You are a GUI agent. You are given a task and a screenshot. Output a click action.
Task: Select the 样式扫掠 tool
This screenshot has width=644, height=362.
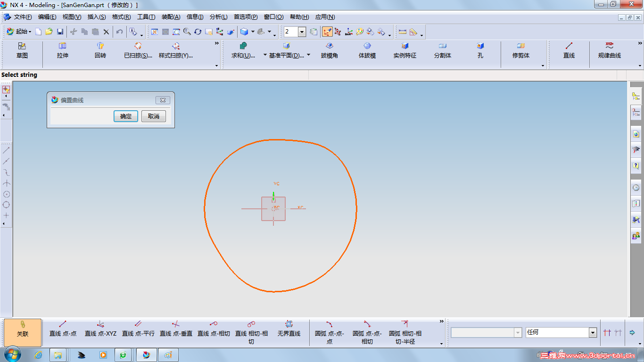(176, 50)
